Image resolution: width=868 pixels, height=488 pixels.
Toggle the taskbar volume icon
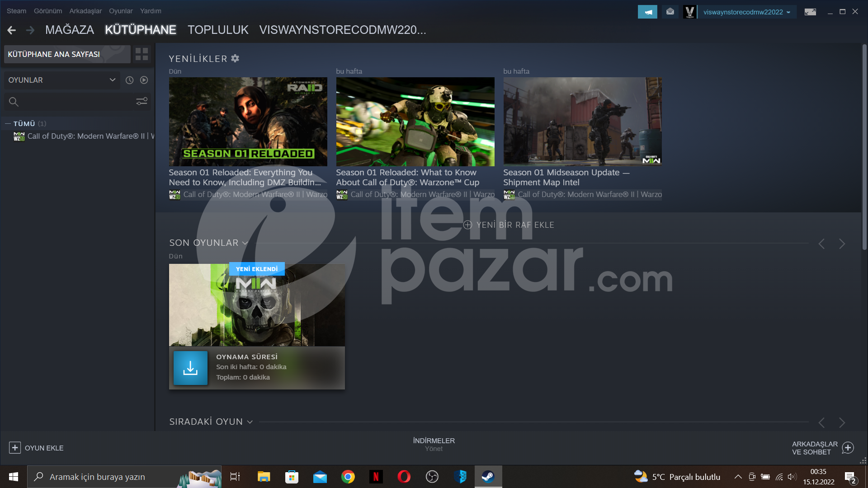click(x=792, y=477)
